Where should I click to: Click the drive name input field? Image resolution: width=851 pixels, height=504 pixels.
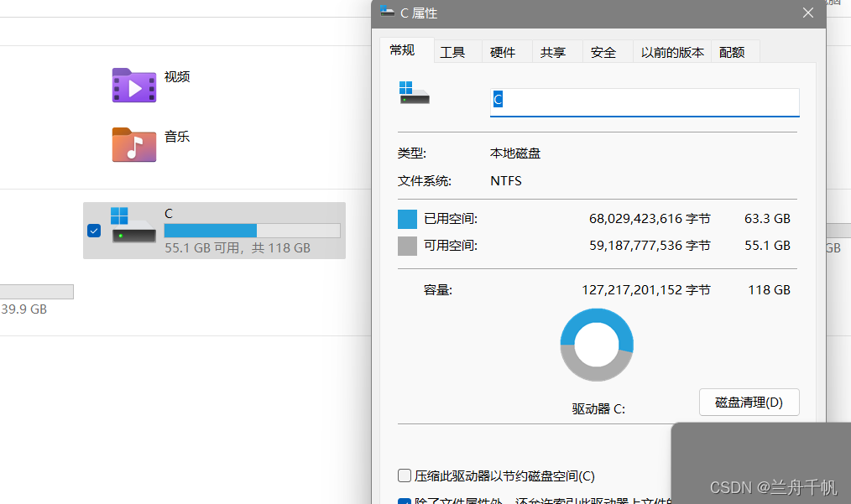[x=645, y=102]
